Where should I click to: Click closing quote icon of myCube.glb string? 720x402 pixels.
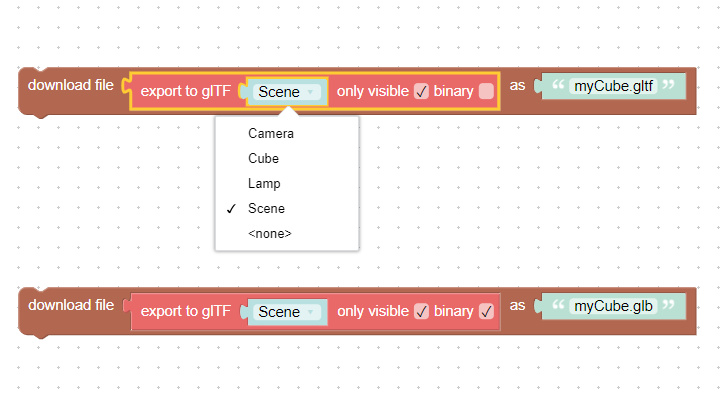click(669, 305)
